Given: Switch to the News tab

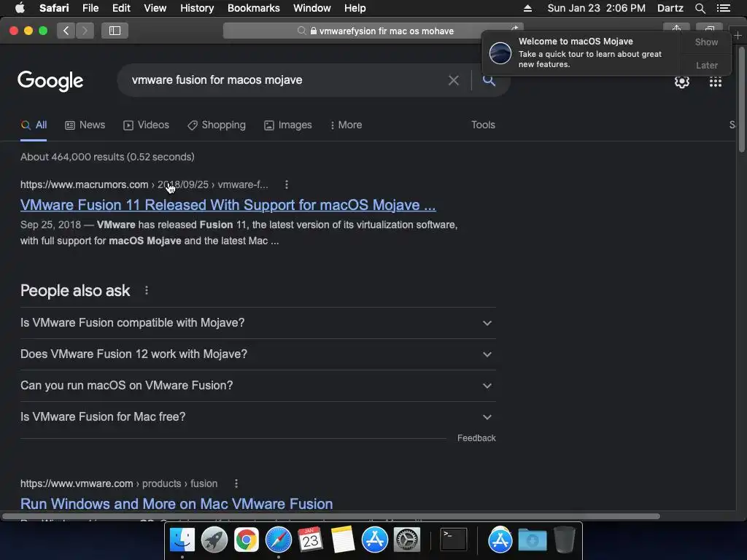Looking at the screenshot, I should pos(85,125).
